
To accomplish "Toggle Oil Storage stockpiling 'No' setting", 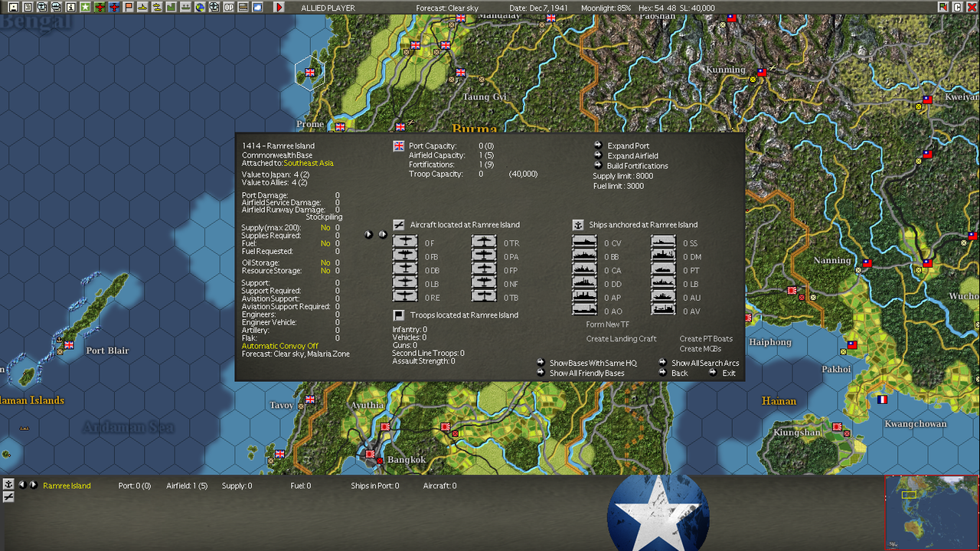I will click(x=325, y=263).
